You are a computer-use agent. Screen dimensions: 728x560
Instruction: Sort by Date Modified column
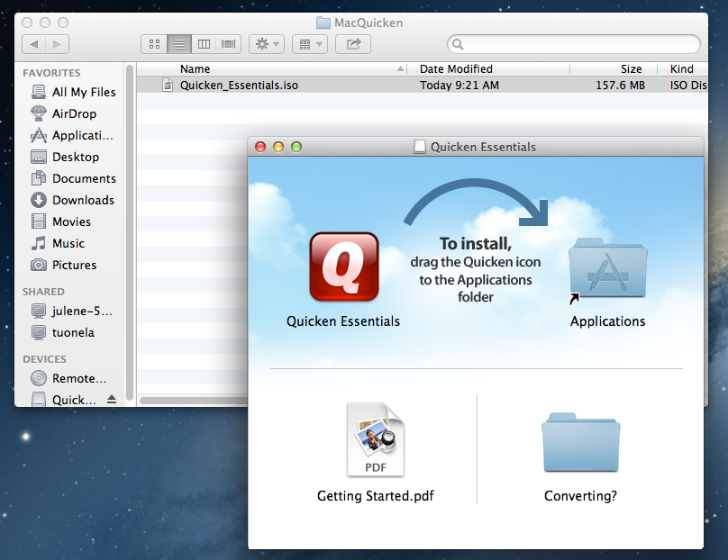click(488, 68)
